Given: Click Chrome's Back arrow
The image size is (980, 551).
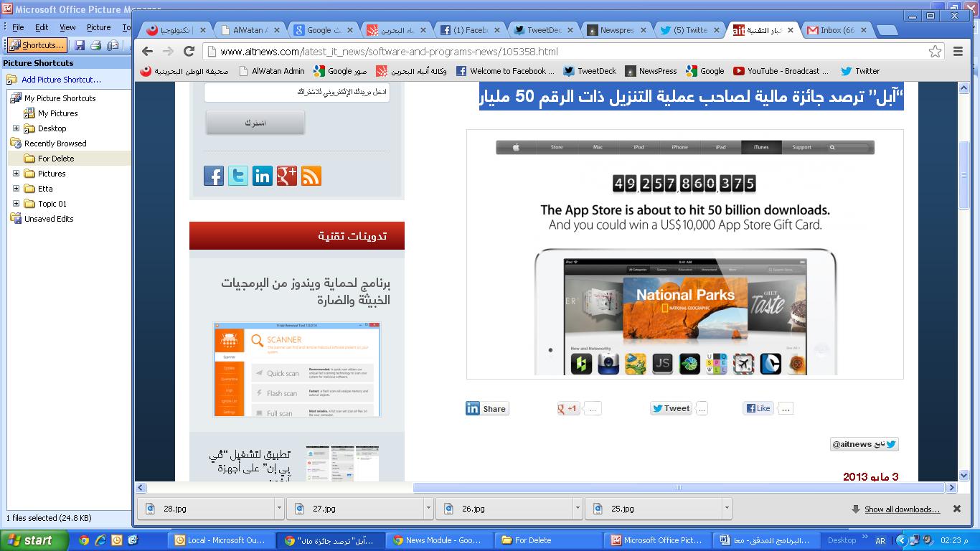Looking at the screenshot, I should tap(147, 51).
